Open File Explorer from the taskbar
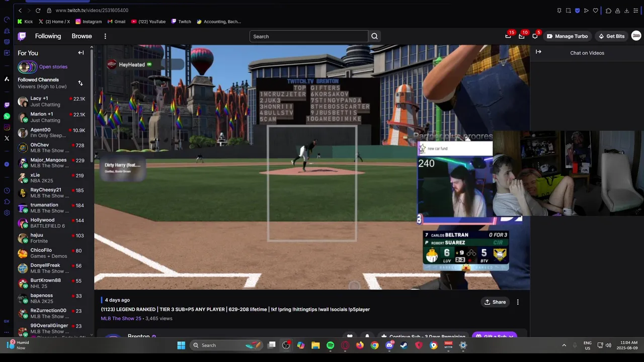Screen dimensions: 644x362 [x=315, y=345]
